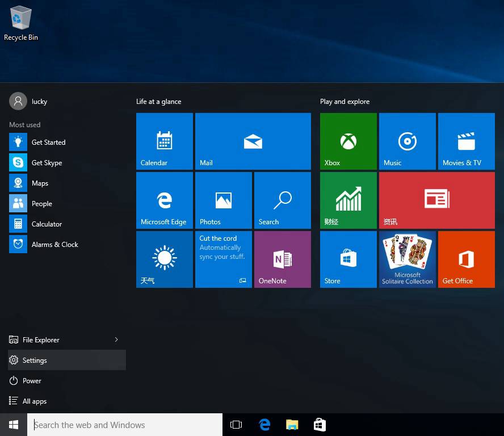504x436 pixels.
Task: Open Microsoft Solitaire Collection tile
Action: (x=407, y=259)
